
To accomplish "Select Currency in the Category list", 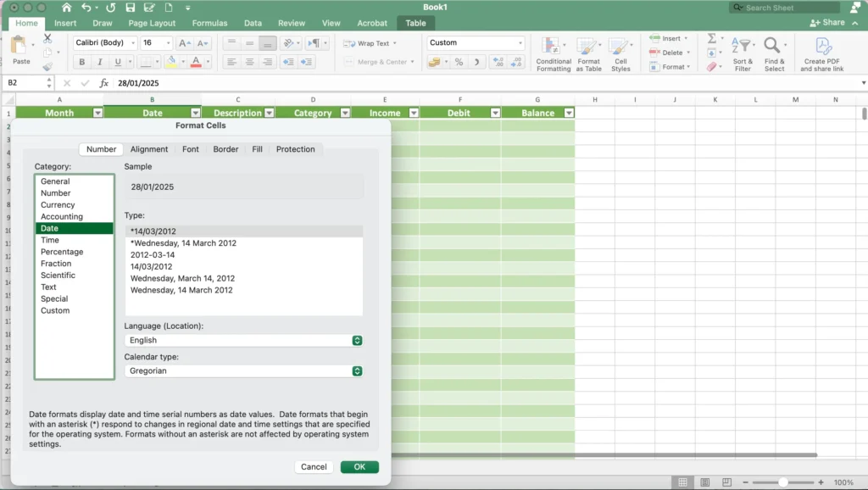I will [58, 204].
